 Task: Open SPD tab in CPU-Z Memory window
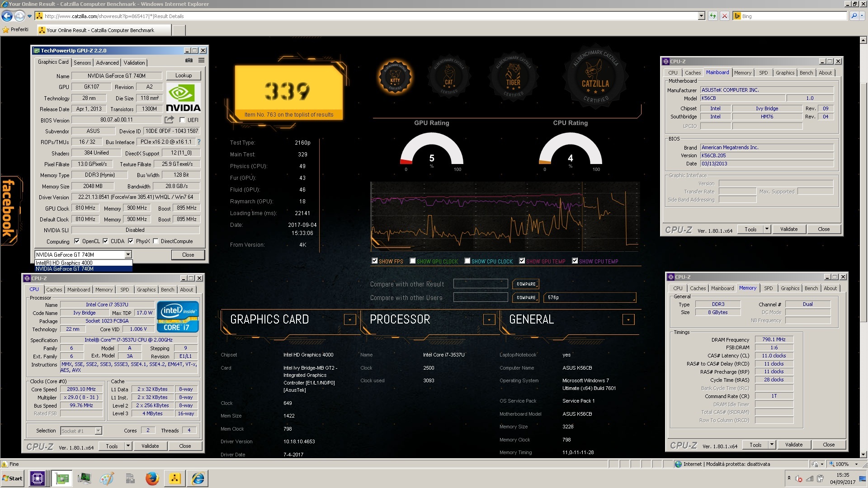[768, 288]
